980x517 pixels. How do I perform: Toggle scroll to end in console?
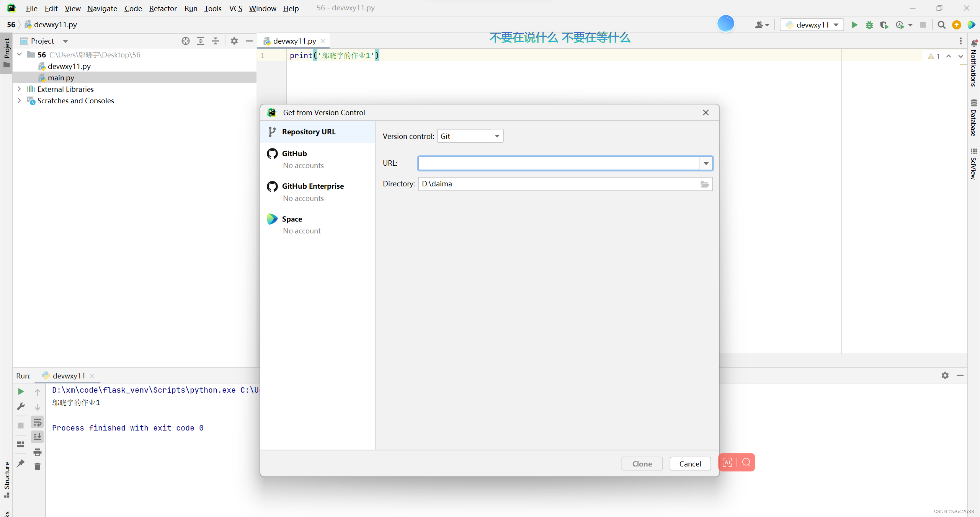pos(38,437)
